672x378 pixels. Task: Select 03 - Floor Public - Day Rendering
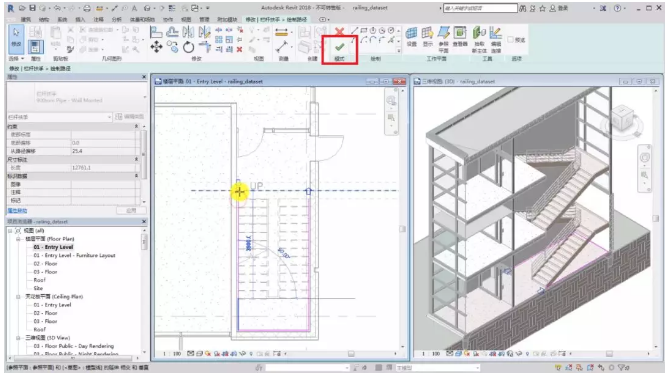[x=74, y=346]
